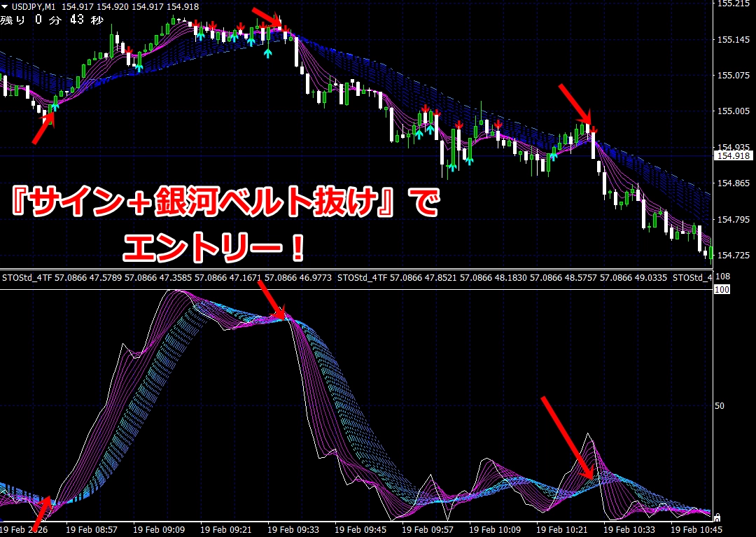The width and height of the screenshot is (756, 537).
Task: Click the first STOStd_4TF indicator label
Action: coord(26,278)
